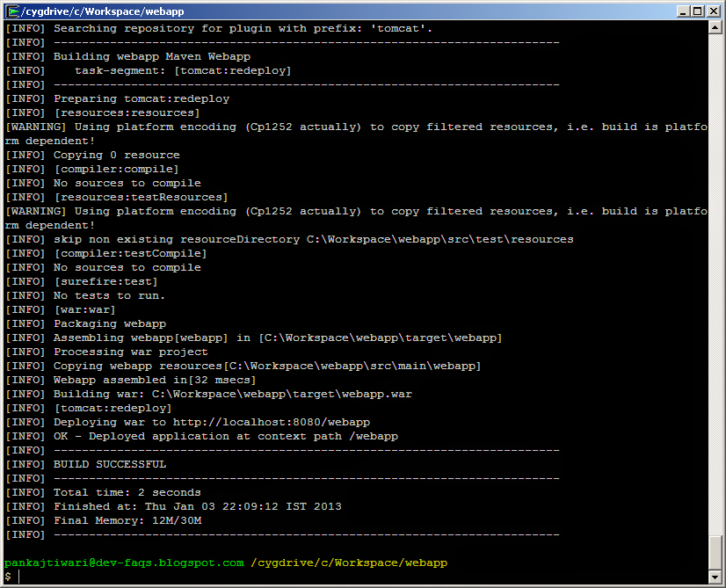Click the scrollbar down arrow

[x=715, y=577]
